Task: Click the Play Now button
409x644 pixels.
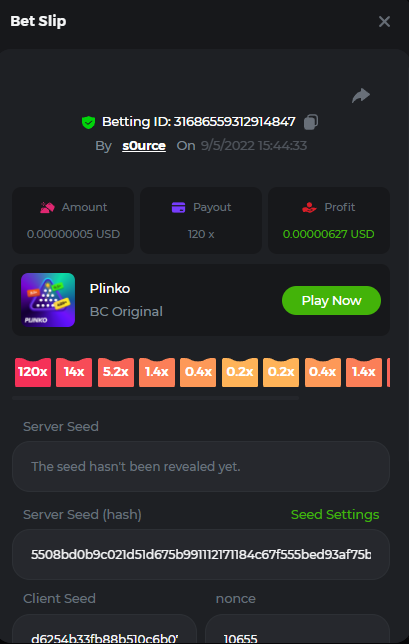Action: tap(331, 301)
